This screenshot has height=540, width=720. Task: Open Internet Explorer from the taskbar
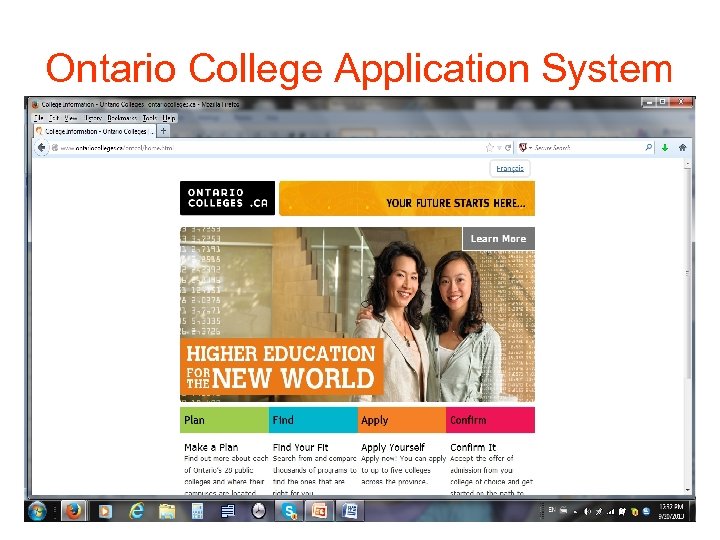[x=136, y=511]
